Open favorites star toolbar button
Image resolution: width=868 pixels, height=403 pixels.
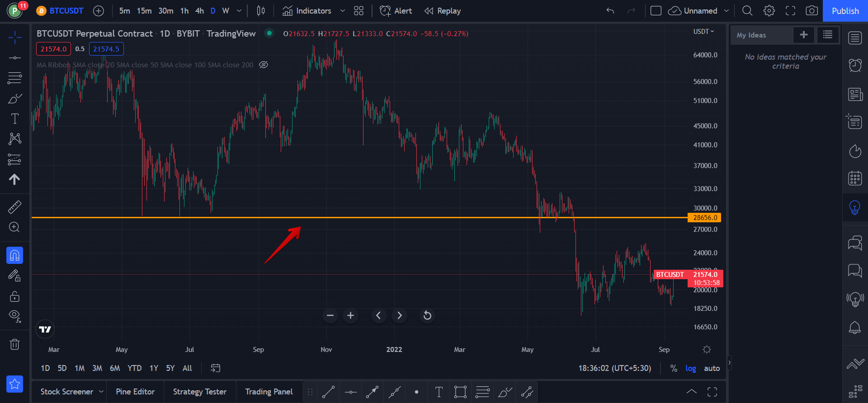[14, 384]
